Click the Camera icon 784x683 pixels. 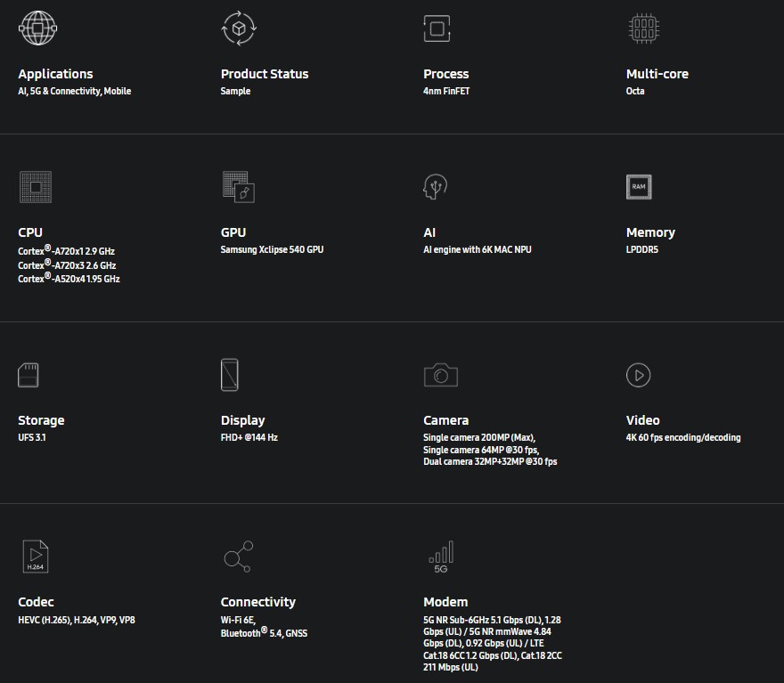[x=440, y=375]
